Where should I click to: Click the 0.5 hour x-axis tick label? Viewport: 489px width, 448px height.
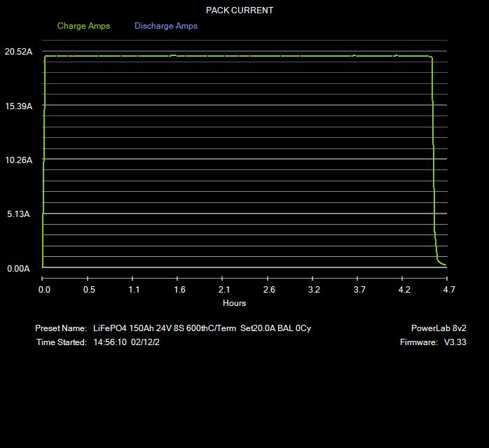89,290
